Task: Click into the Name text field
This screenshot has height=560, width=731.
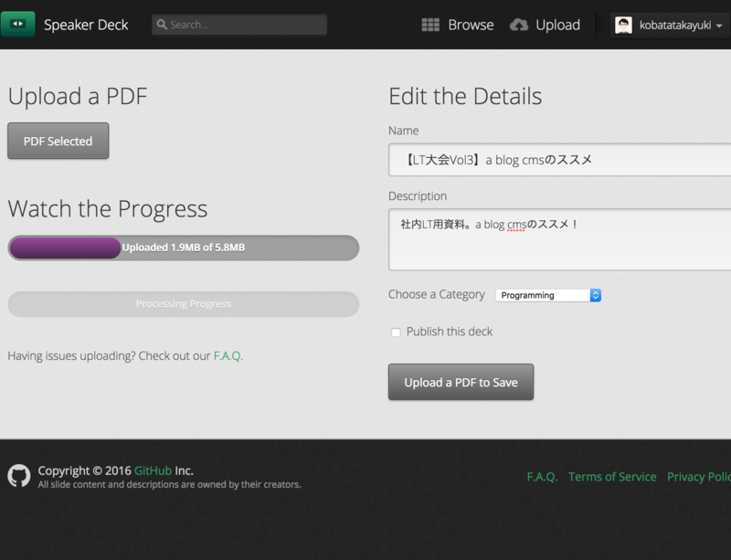Action: [559, 160]
